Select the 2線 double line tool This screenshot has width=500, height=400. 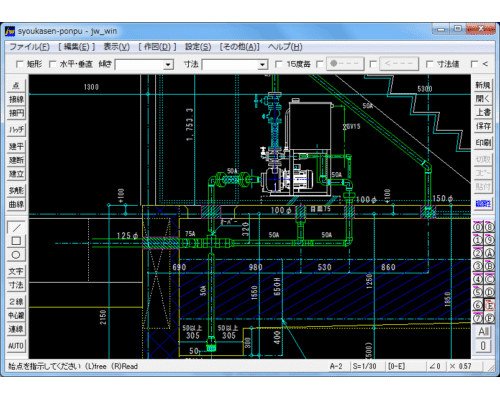click(16, 302)
